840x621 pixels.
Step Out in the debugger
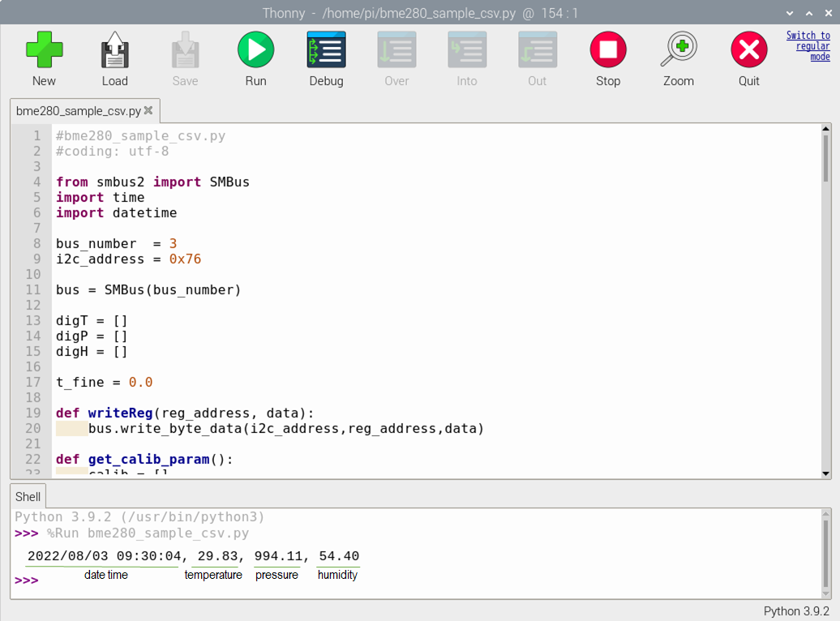coord(538,50)
